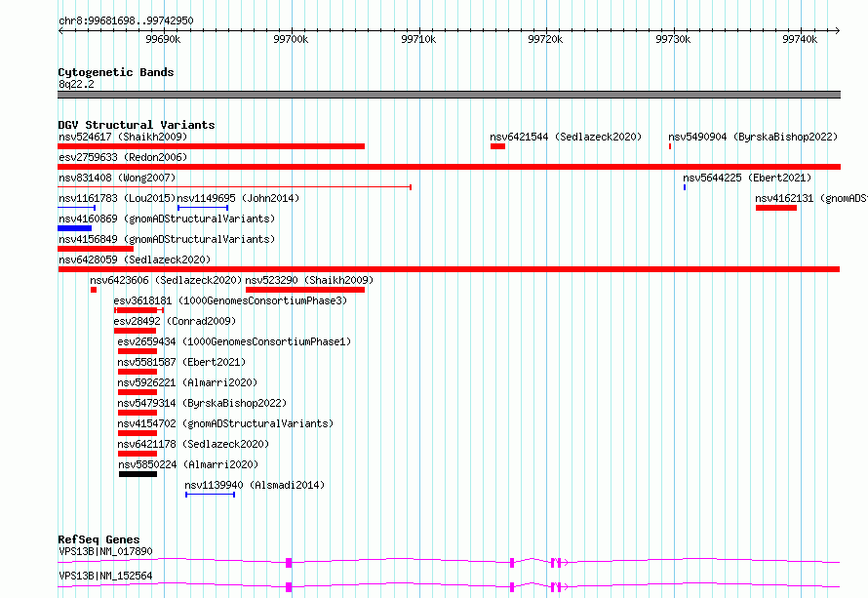Click nsv1149695 (John2014) variant label
This screenshot has height=598, width=868.
(x=238, y=198)
